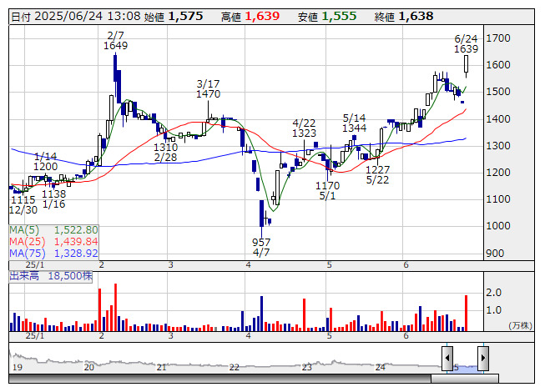Click the 3/17 1470 price label

pyautogui.click(x=208, y=89)
